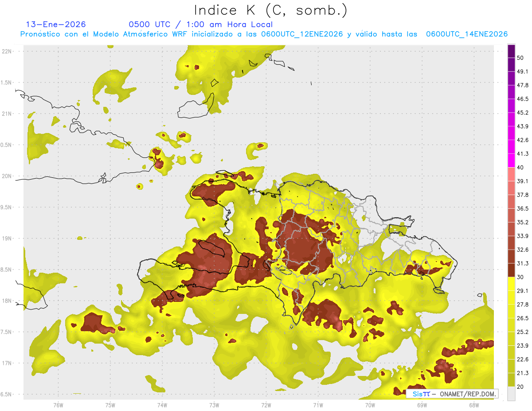This screenshot has height=411, width=532.
Task: Click the colorbar label "21.3"
Action: 522,373
